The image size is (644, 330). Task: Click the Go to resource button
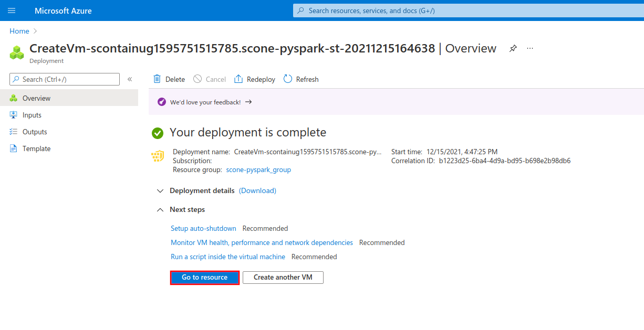tap(204, 277)
